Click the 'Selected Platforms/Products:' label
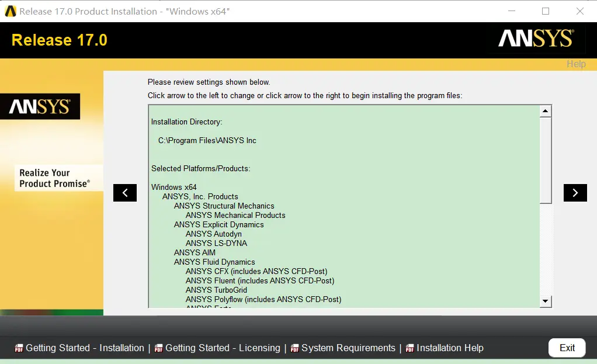Image resolution: width=597 pixels, height=364 pixels. (x=200, y=169)
